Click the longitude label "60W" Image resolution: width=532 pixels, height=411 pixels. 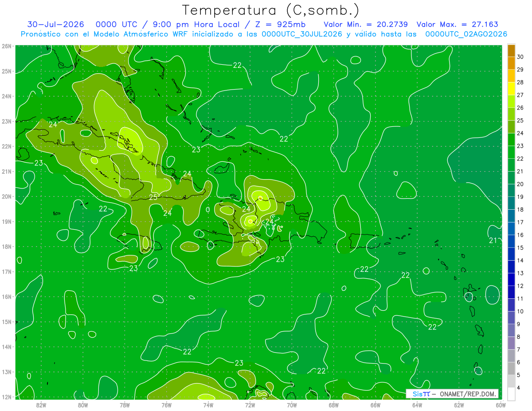tap(501, 404)
